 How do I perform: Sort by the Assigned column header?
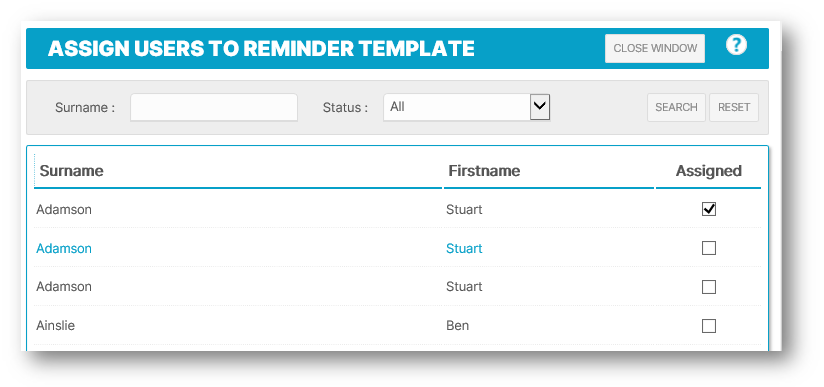point(708,171)
